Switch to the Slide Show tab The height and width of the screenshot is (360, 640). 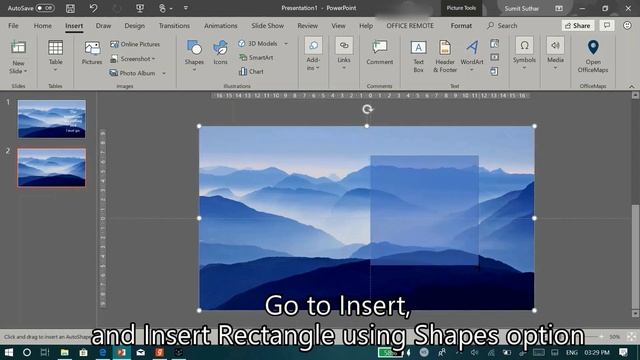(268, 25)
